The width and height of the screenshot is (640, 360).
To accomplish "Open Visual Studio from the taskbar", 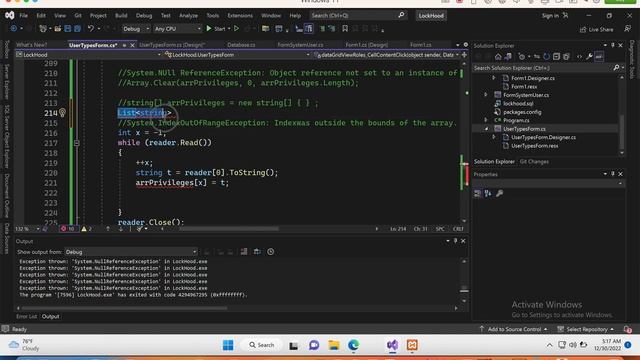I will click(392, 345).
